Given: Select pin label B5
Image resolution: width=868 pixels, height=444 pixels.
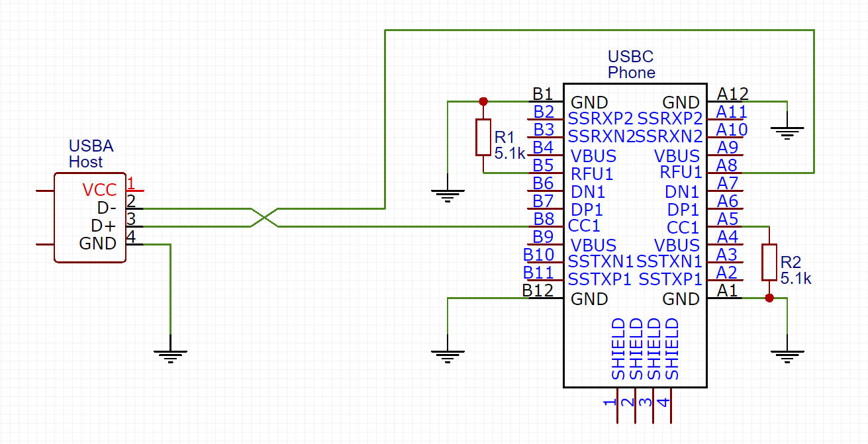Looking at the screenshot, I should tap(544, 165).
